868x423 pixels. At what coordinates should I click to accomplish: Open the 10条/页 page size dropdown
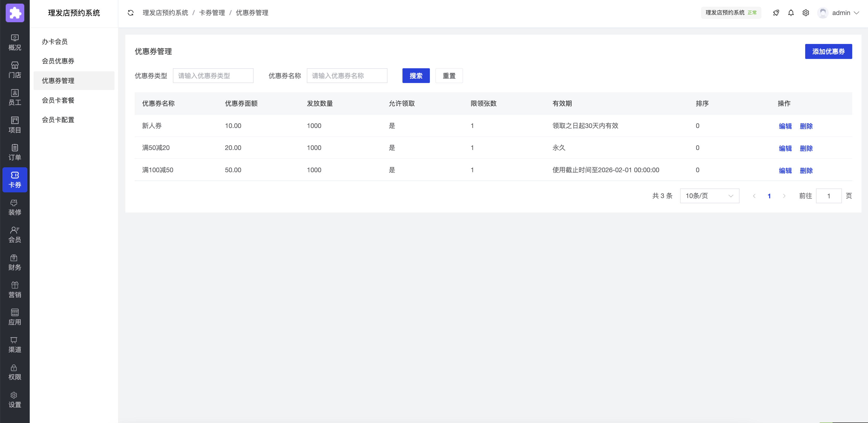710,196
